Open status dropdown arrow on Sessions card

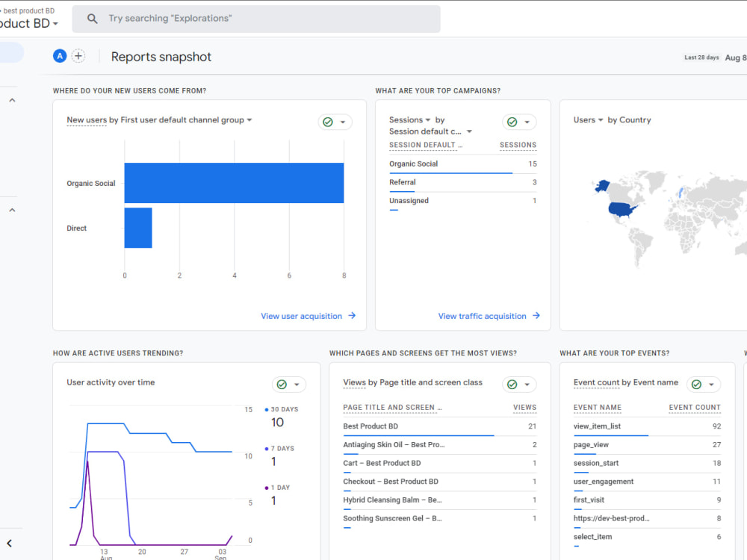coord(527,122)
